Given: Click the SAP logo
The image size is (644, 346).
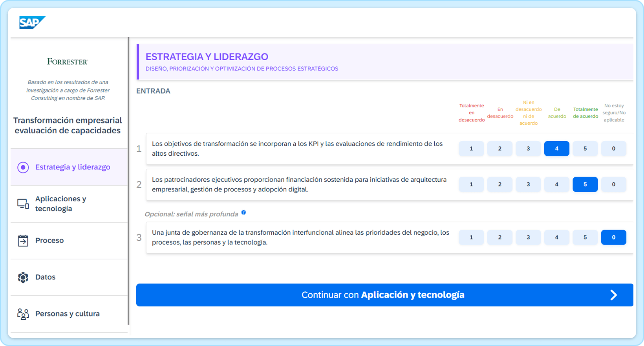Looking at the screenshot, I should [x=32, y=22].
